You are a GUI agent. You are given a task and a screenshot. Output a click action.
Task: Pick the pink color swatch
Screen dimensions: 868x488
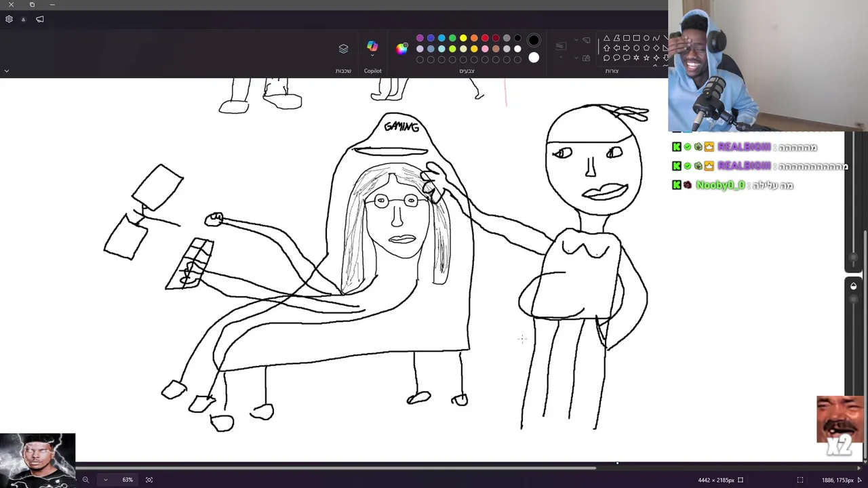485,49
